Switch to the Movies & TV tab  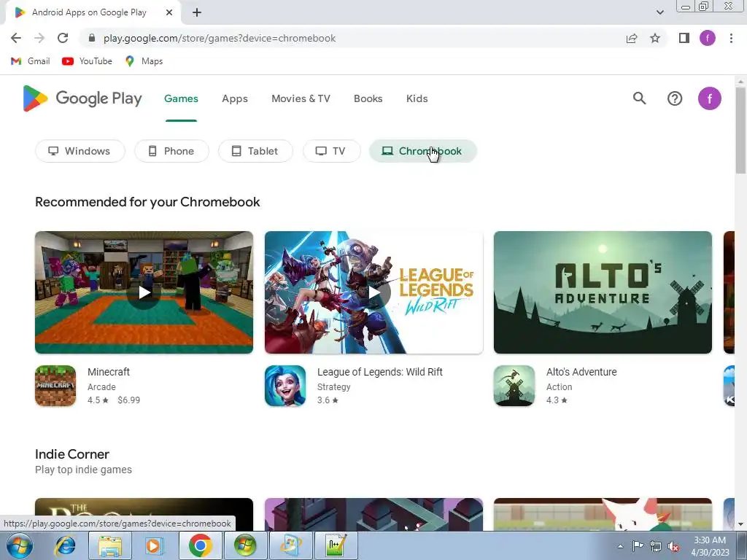301,98
